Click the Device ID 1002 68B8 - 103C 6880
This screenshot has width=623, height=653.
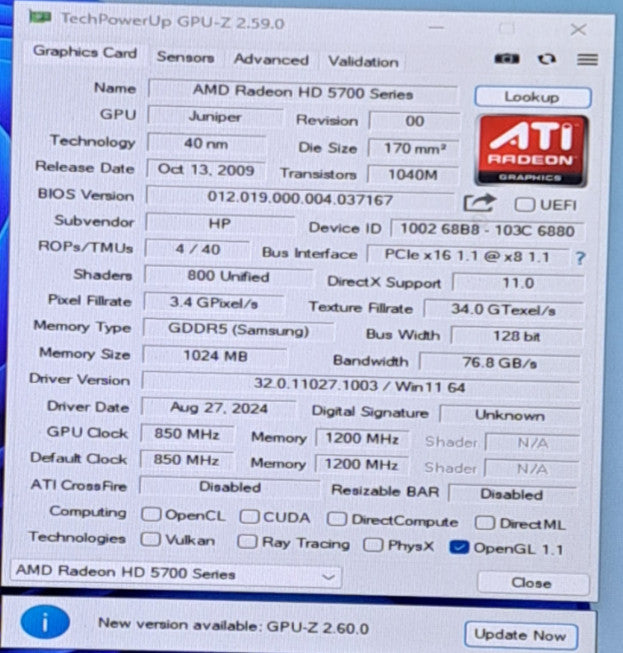(487, 230)
